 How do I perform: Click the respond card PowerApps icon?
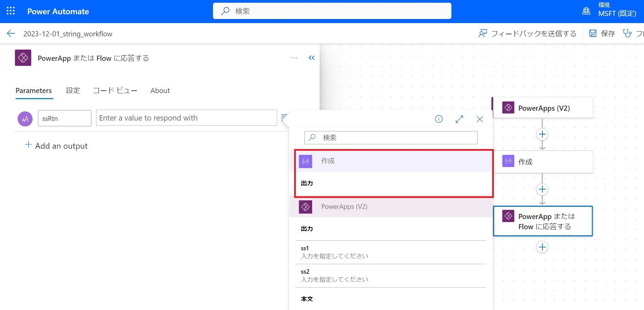click(508, 216)
